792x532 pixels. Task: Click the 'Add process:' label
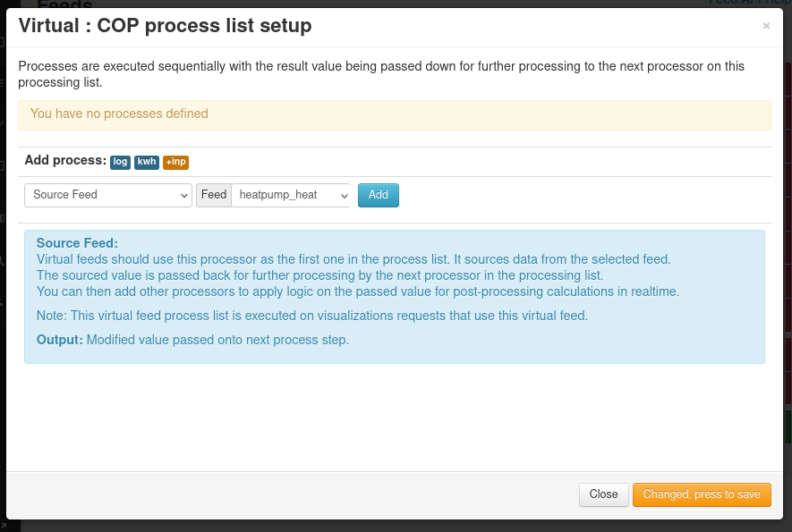point(65,160)
